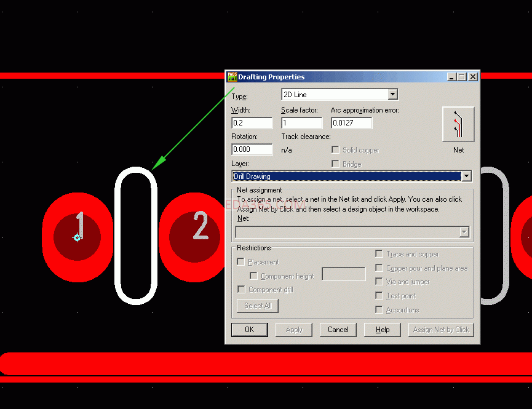The width and height of the screenshot is (532, 409).
Task: Check the Test point restriction
Action: click(x=379, y=296)
